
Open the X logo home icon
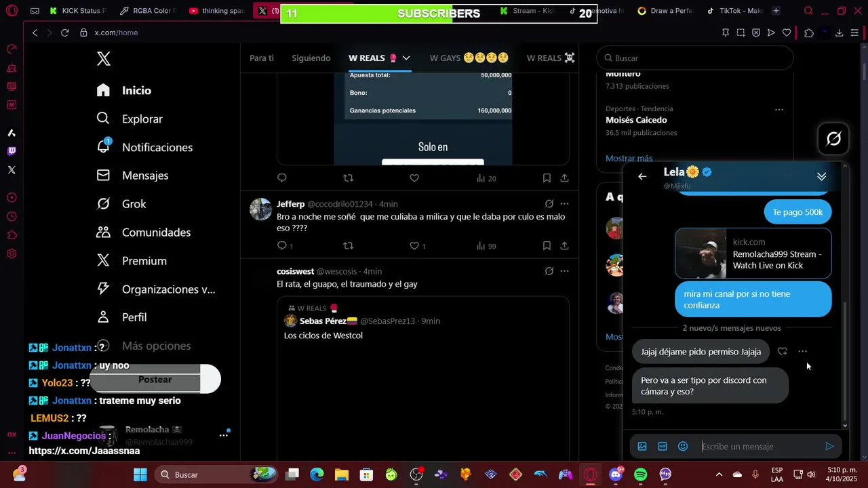(x=104, y=59)
